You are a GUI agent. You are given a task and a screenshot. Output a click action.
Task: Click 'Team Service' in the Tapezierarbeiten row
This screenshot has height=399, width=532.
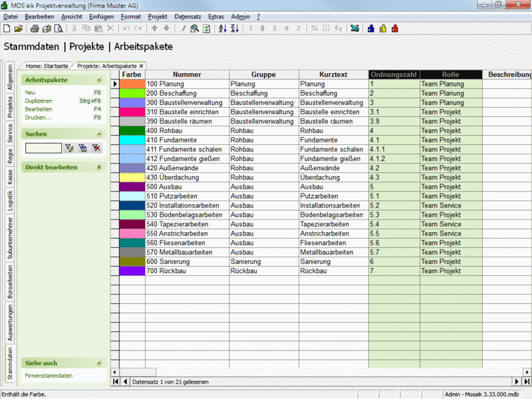coord(451,224)
